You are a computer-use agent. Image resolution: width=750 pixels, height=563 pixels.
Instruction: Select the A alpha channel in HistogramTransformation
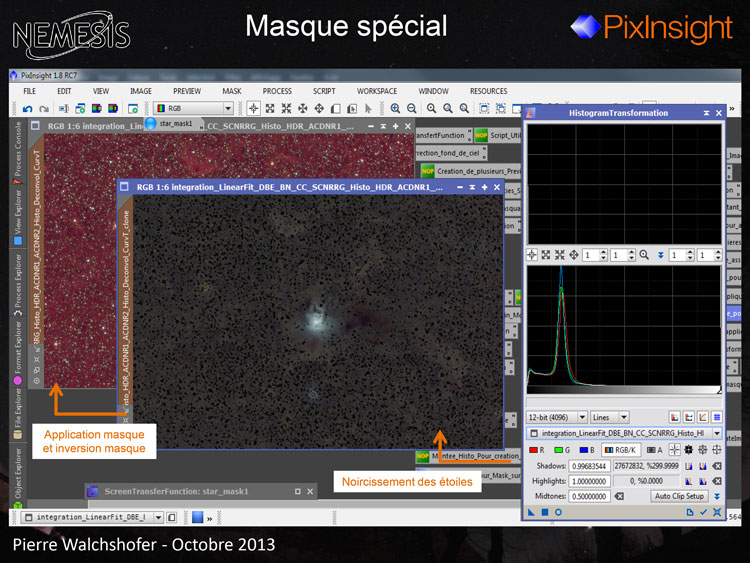point(655,450)
